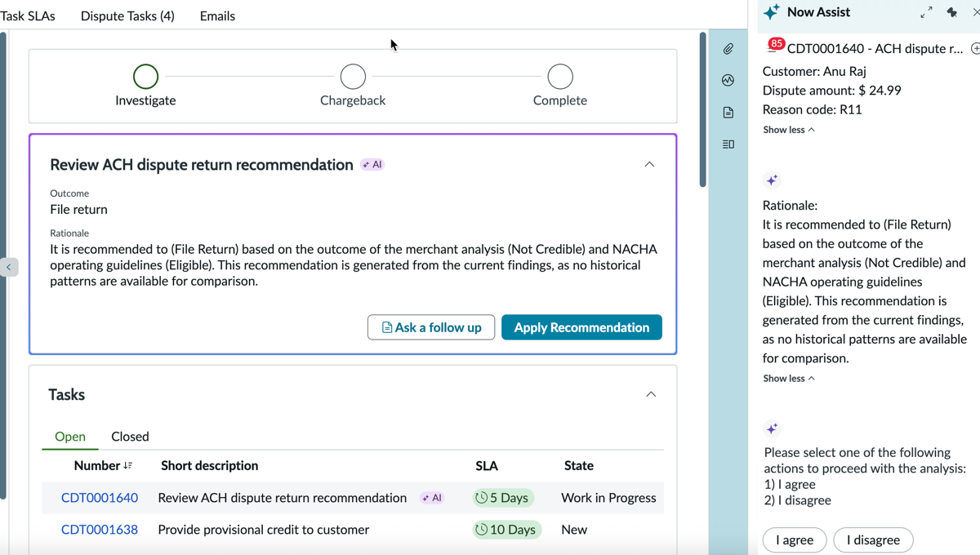Click the sparkle icon above action prompt
980x555 pixels.
772,428
